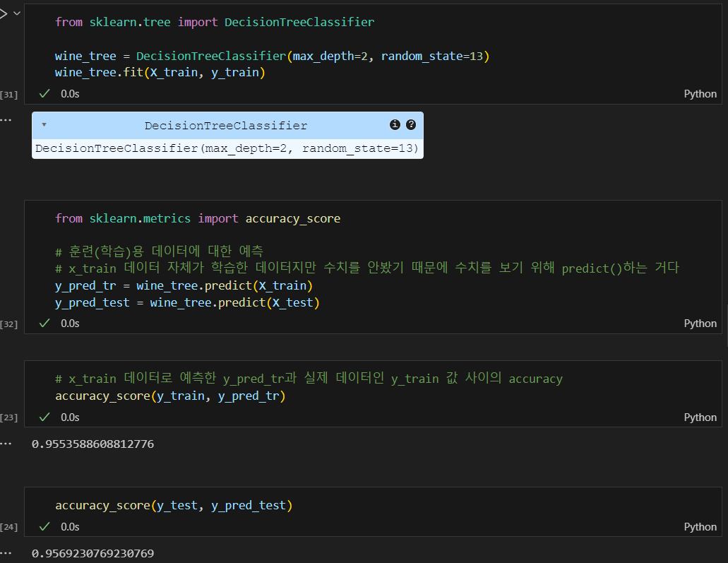Click the output value 0.9569230769230769
728x563 pixels.
[93, 554]
